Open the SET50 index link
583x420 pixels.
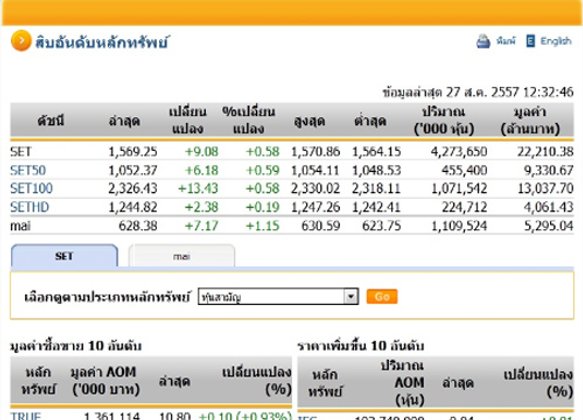click(28, 170)
